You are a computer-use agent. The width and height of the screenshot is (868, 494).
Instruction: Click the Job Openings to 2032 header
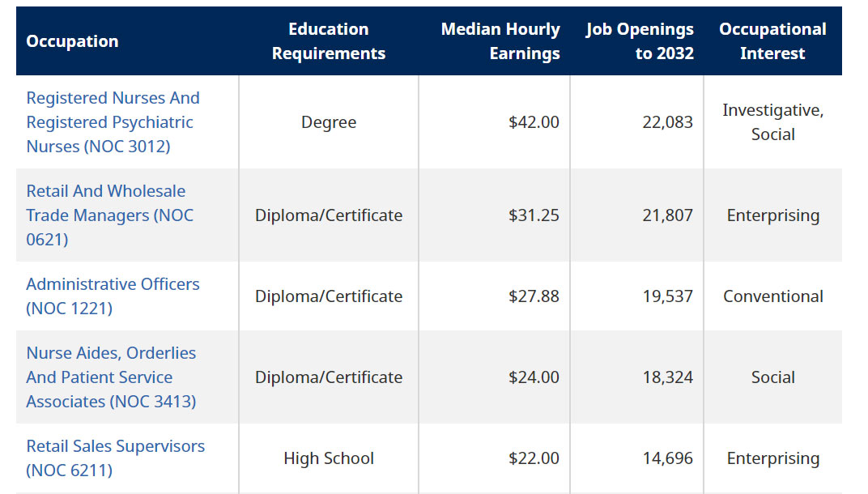(x=640, y=41)
